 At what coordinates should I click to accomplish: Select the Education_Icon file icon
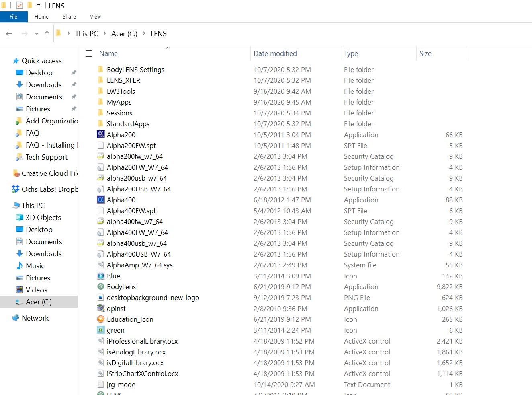point(101,319)
